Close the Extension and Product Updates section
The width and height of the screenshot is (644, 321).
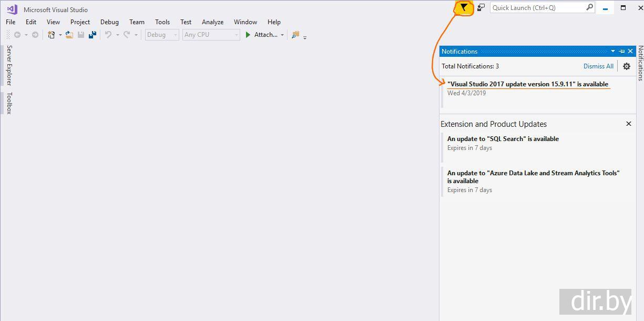point(628,124)
